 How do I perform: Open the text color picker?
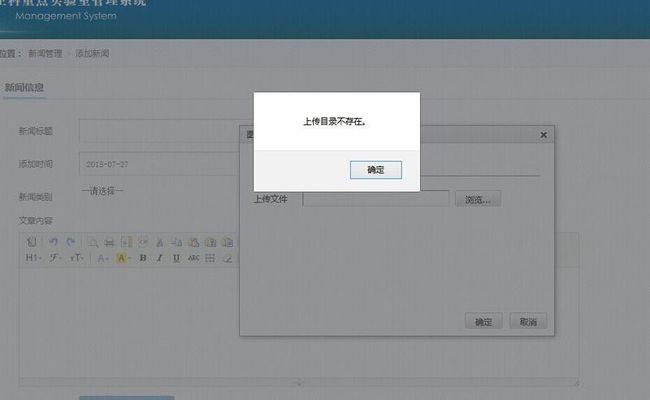pos(102,258)
